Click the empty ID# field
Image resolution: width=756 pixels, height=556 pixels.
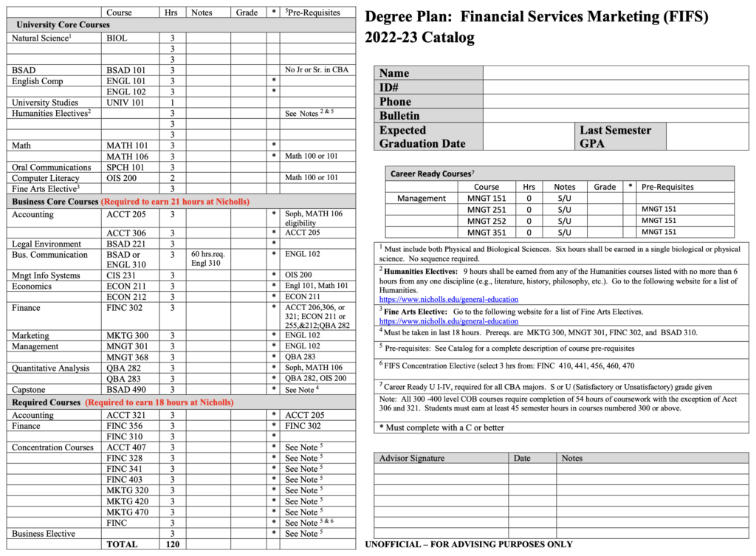pyautogui.click(x=616, y=87)
